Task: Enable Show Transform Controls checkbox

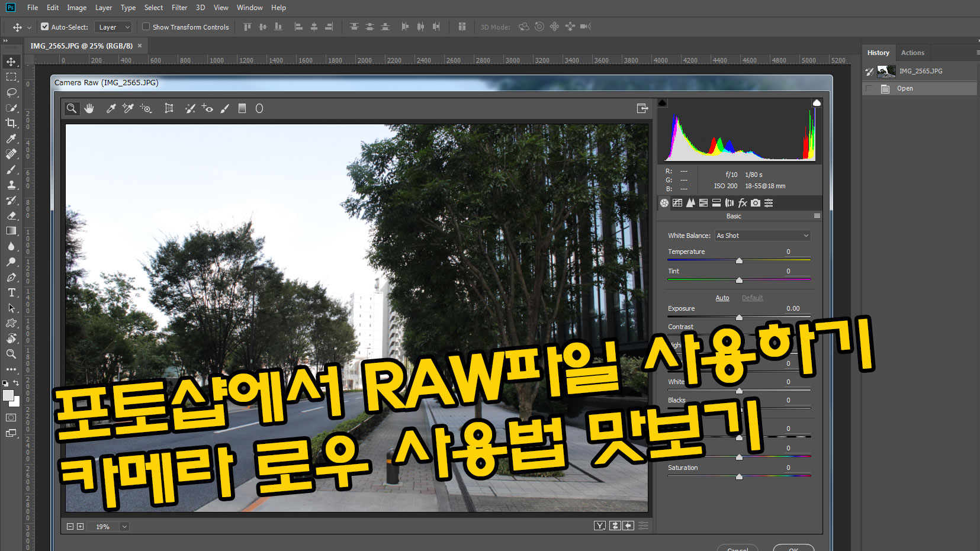Action: pyautogui.click(x=146, y=27)
